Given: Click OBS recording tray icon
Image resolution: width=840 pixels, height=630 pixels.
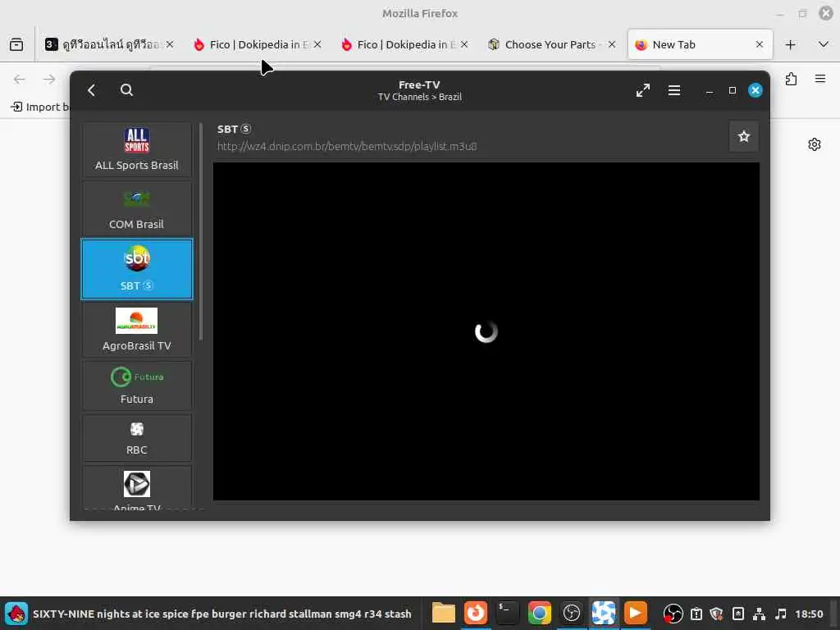Looking at the screenshot, I should (x=673, y=614).
